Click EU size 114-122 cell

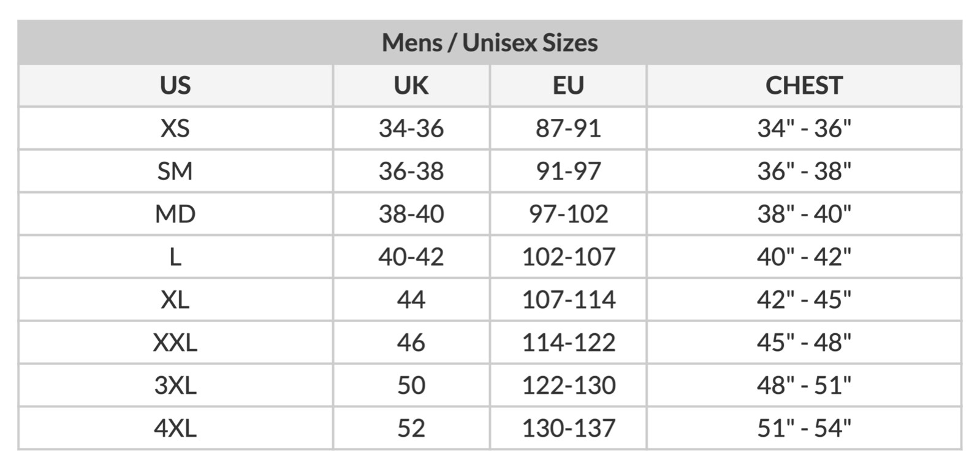pos(568,342)
